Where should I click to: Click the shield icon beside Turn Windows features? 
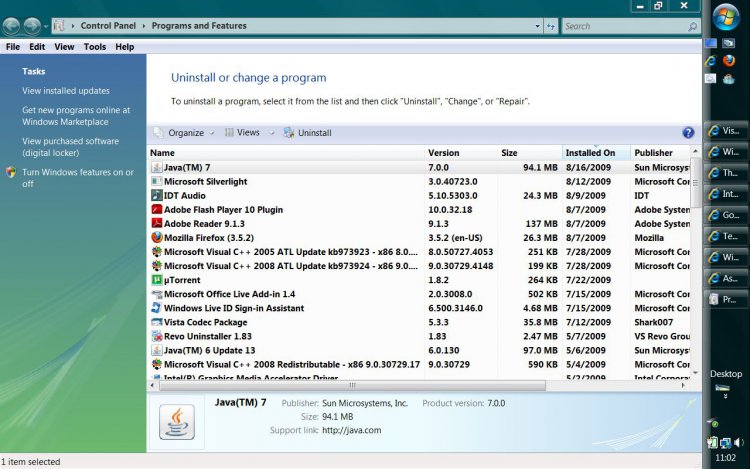(11, 173)
